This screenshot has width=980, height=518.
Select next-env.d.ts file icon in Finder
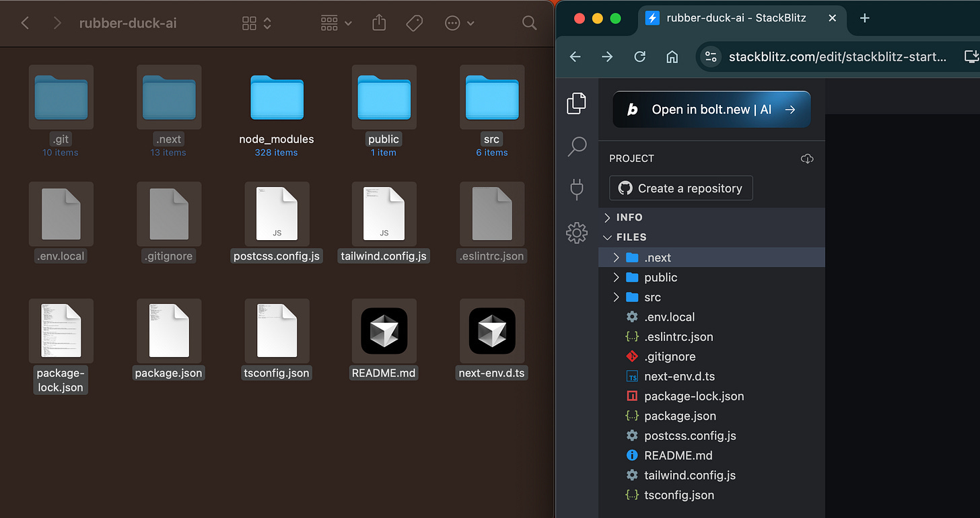pyautogui.click(x=492, y=331)
